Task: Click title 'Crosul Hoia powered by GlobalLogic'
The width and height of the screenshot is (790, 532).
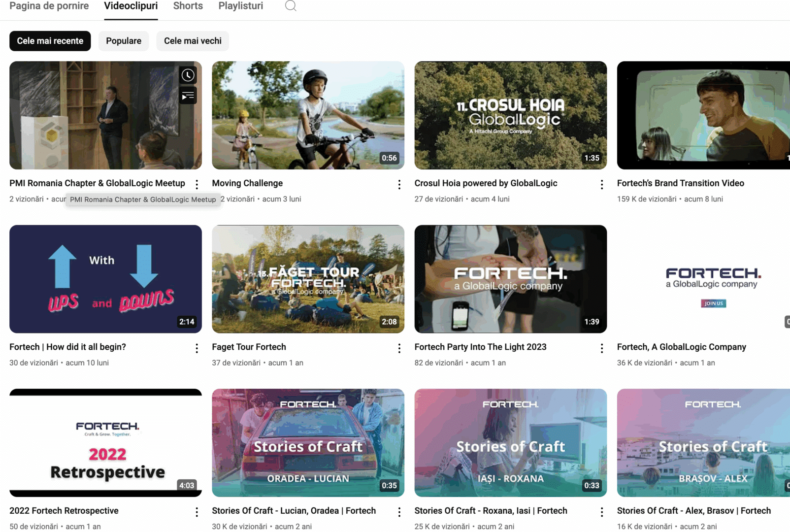Action: point(486,183)
